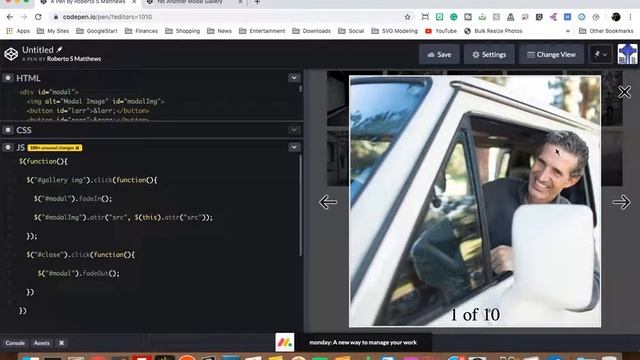Click the JS code vertical scrollbar
This screenshot has height=360, width=640.
(x=300, y=205)
